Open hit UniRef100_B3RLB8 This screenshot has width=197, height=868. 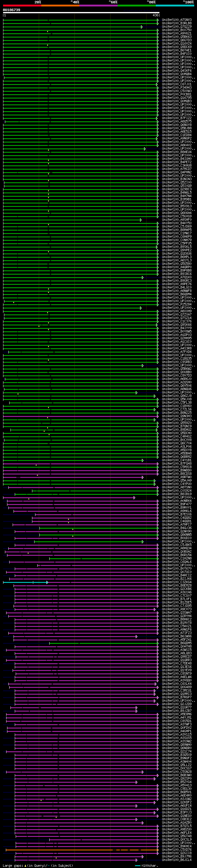click(x=177, y=23)
